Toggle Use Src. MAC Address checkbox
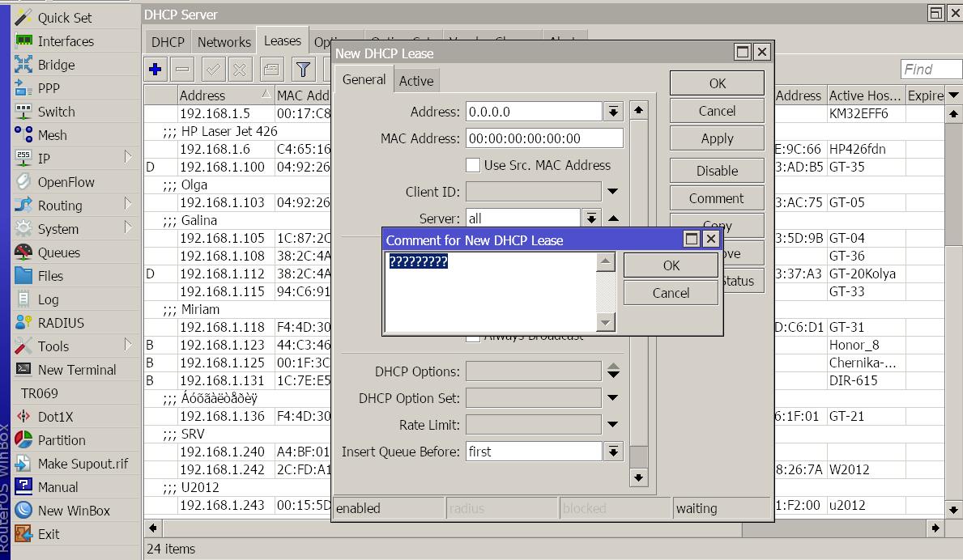The height and width of the screenshot is (560, 963). pos(473,165)
